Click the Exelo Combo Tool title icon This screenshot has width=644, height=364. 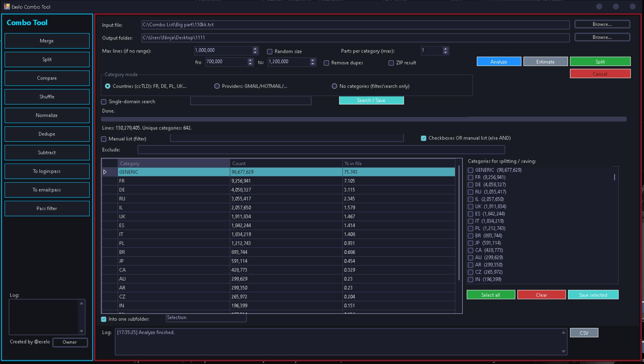click(x=7, y=6)
